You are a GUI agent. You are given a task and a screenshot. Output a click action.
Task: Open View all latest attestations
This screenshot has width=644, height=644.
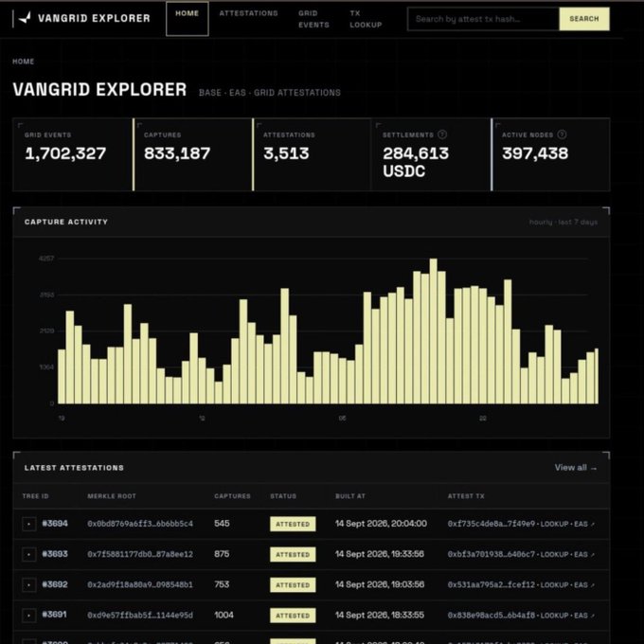pos(576,468)
